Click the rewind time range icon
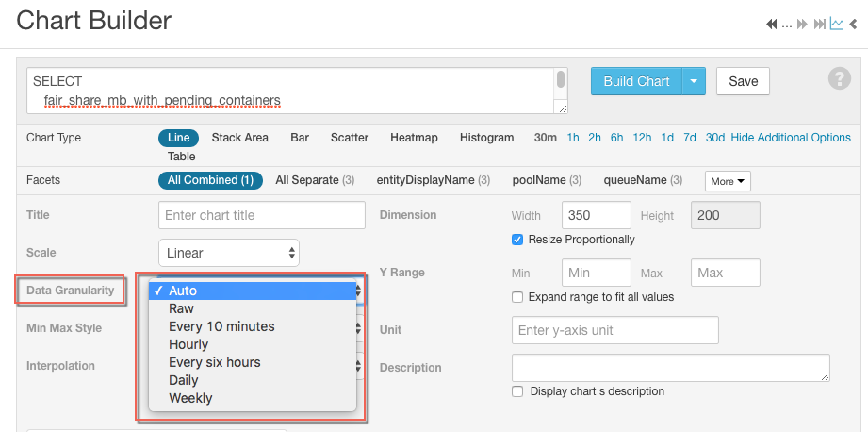This screenshot has height=432, width=868. point(772,24)
